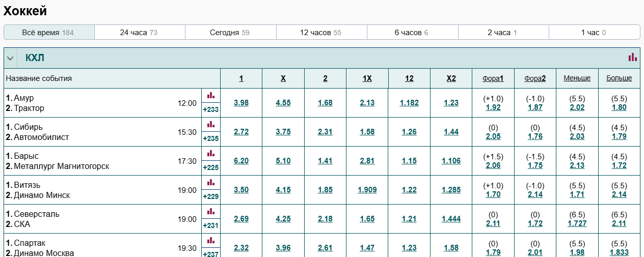Pick total over 5.5 odds 2.14 for Витязь
This screenshot has height=257, width=644.
619,194
